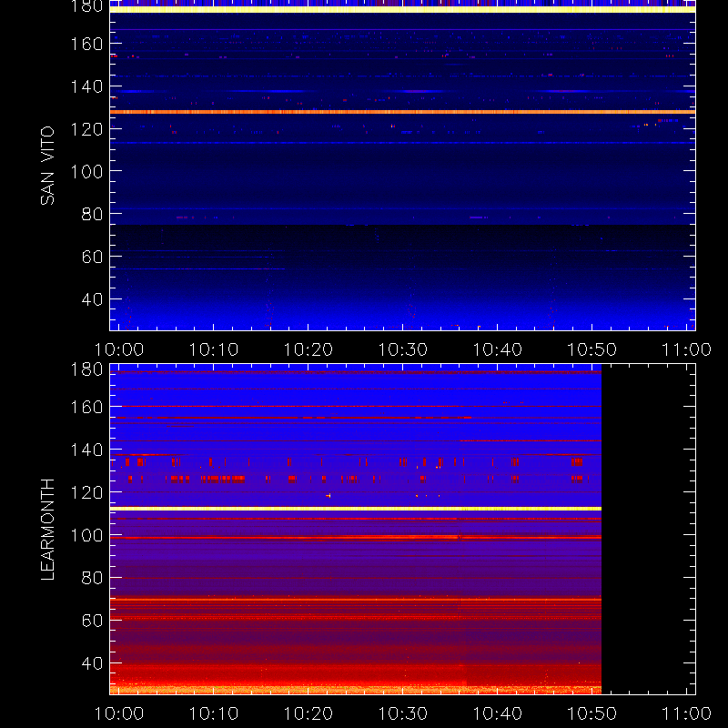The width and height of the screenshot is (728, 728).
Task: Select the 60 tick label on the SAN VITO plot
Action: tap(92, 257)
